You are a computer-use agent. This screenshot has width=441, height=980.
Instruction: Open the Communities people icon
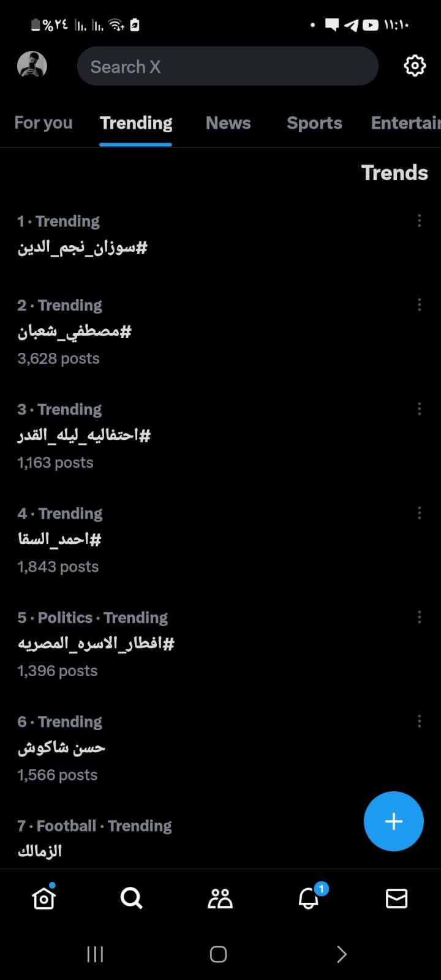(x=220, y=899)
